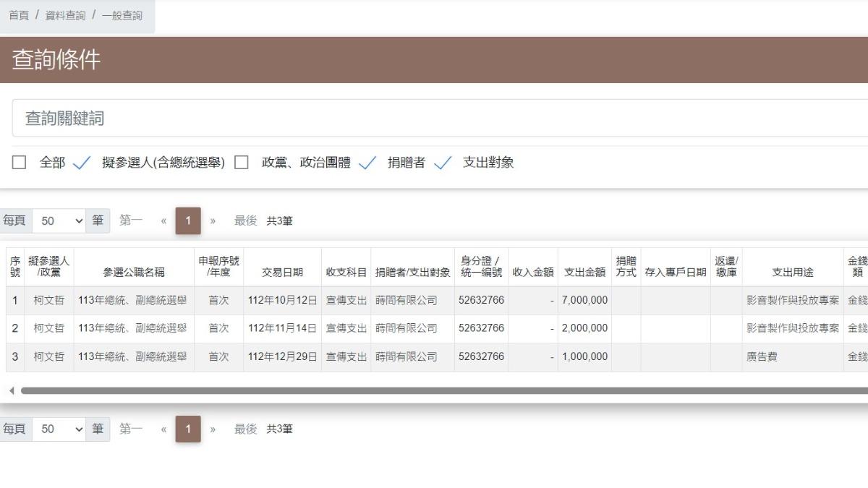Select the 112年11月14日 date cell
868x488 pixels.
pos(282,329)
